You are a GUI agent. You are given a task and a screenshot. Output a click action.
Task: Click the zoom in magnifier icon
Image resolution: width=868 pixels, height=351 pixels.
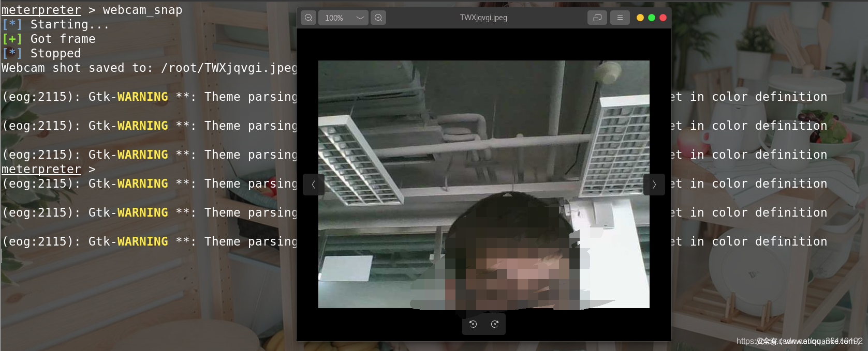click(378, 18)
